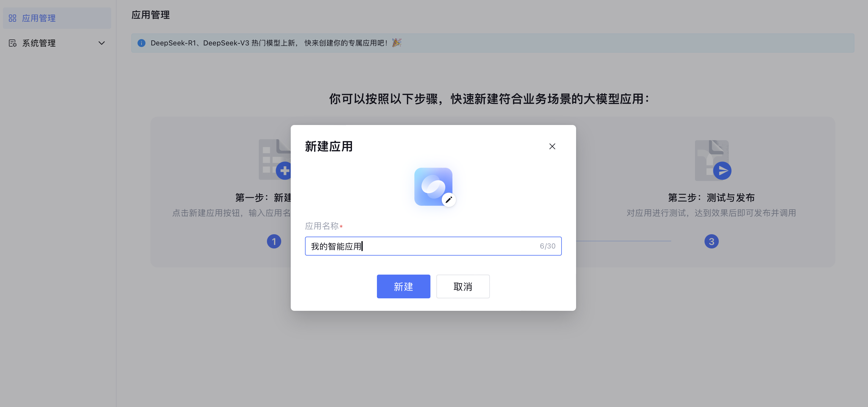Click the 第三步：测试与发布 heading
This screenshot has width=868, height=407.
click(x=711, y=198)
